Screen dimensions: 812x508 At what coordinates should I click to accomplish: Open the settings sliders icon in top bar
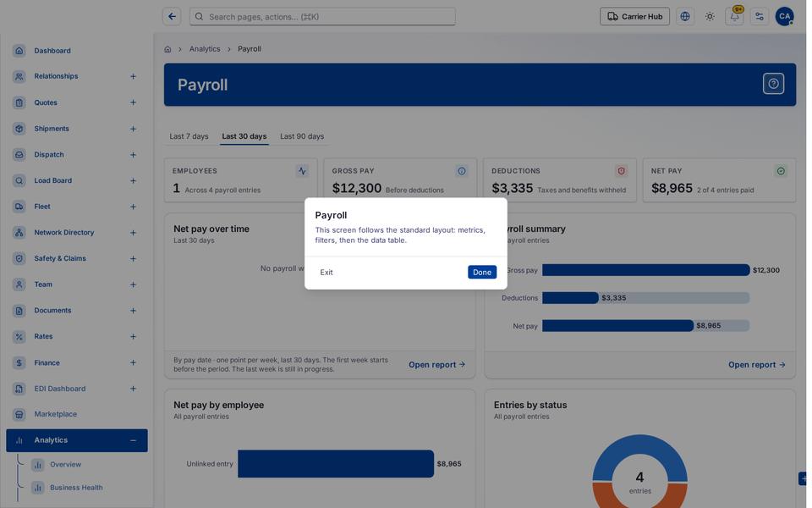760,17
